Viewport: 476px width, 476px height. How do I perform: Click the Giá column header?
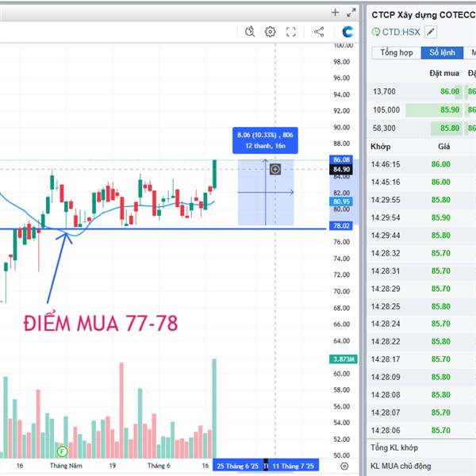click(443, 147)
